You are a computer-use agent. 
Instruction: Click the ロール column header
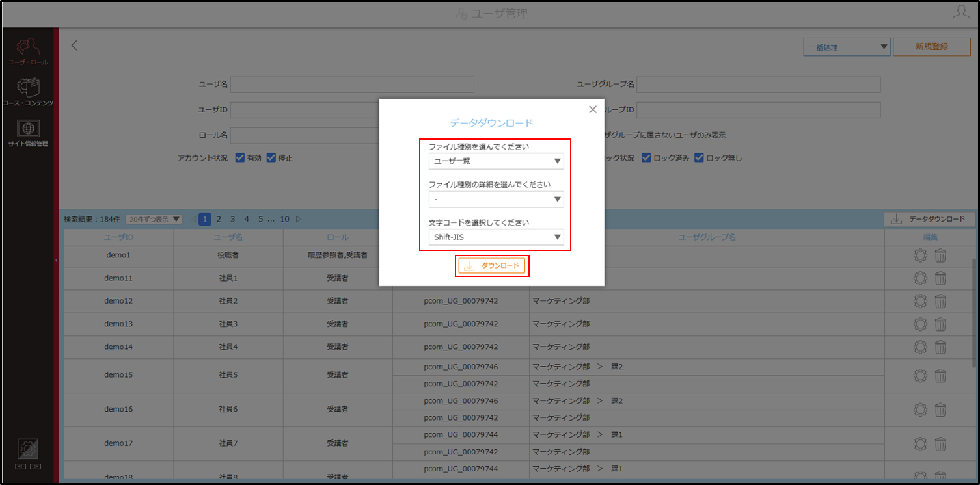coord(338,237)
